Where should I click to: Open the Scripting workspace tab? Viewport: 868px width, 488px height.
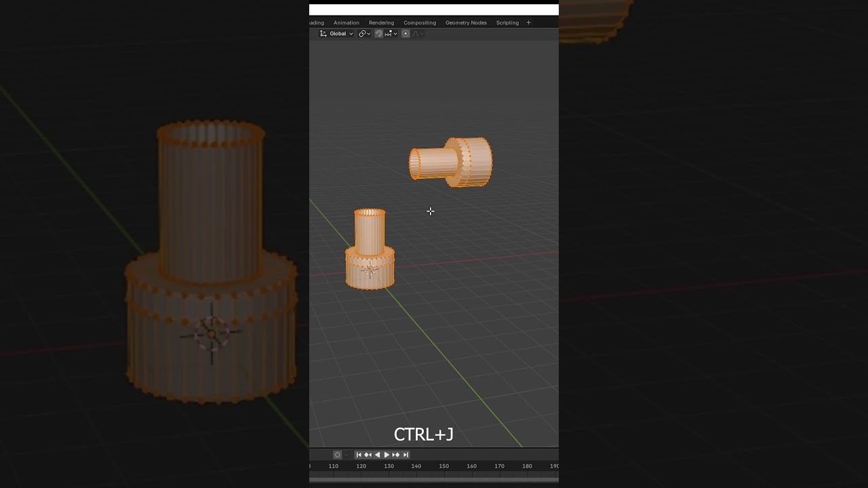[507, 22]
